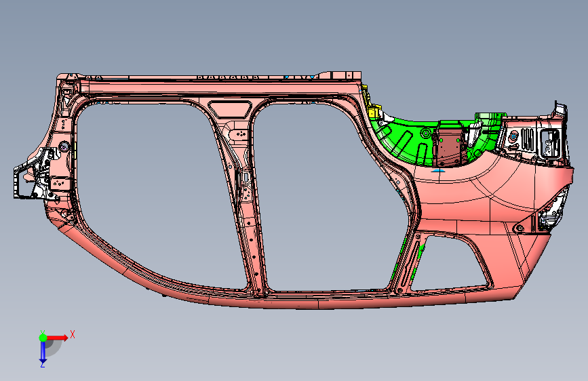Image resolution: width=588 pixels, height=381 pixels.
Task: Pick the trapezoid cutout atop the B-pillar
Action: click(x=229, y=108)
